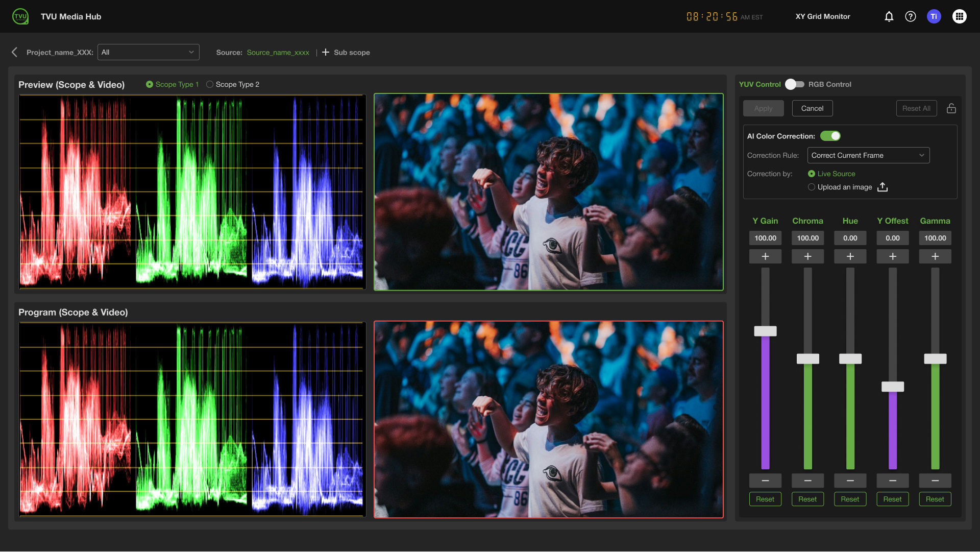Select Scope Type 1 radio button
The image size is (980, 552).
[x=150, y=84]
